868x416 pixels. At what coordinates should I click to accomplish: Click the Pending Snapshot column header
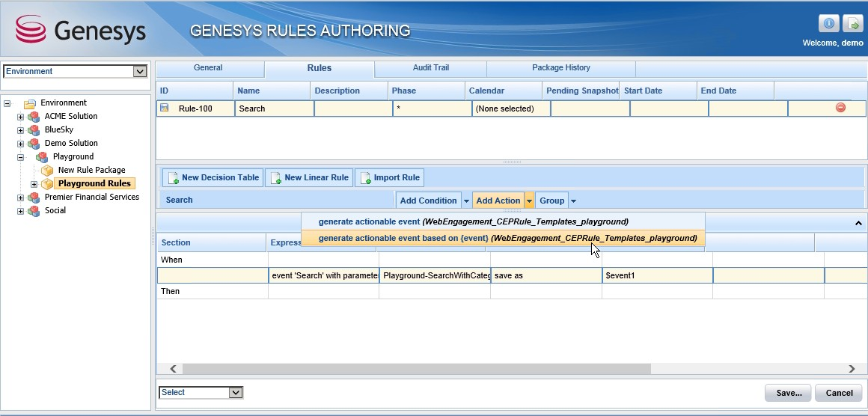tap(581, 91)
